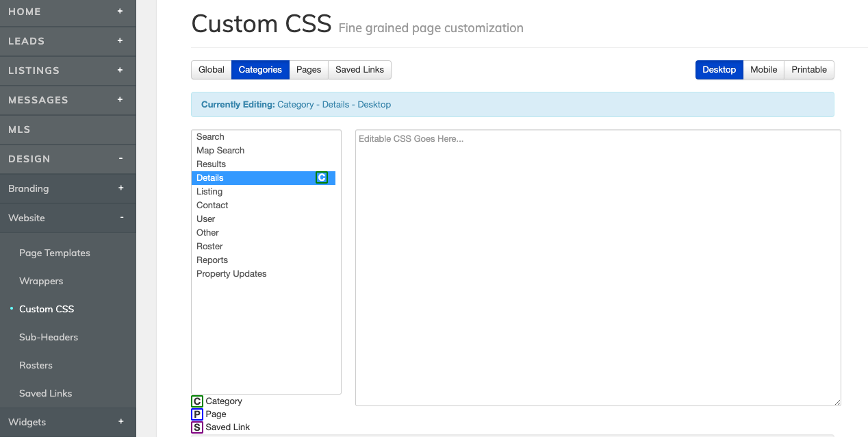Viewport: 868px width, 437px height.
Task: Expand the HOME sidebar section
Action: pyautogui.click(x=121, y=12)
